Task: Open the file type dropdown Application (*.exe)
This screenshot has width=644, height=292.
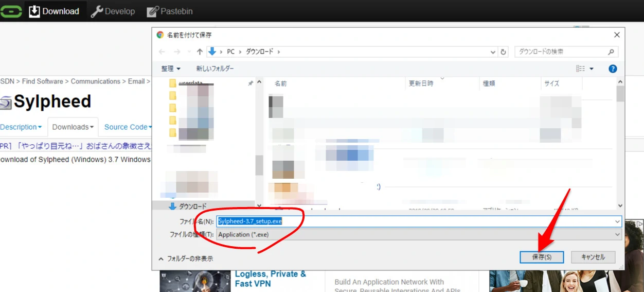Action: pyautogui.click(x=419, y=234)
